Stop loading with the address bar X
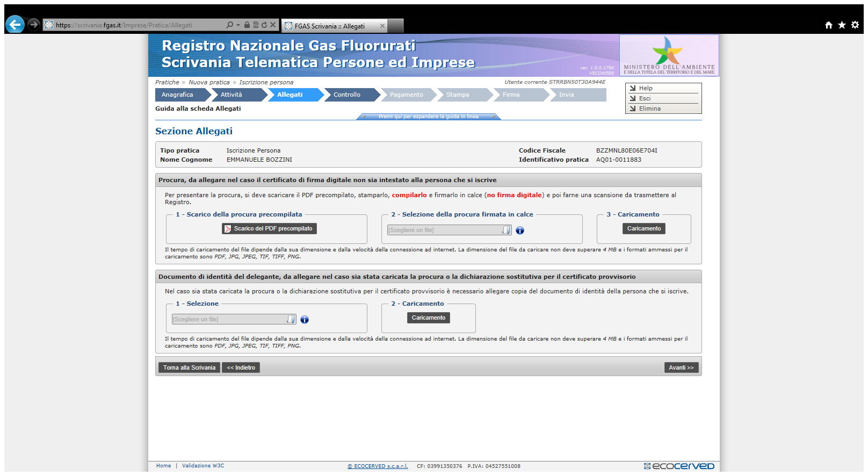868x476 pixels. 273,25
